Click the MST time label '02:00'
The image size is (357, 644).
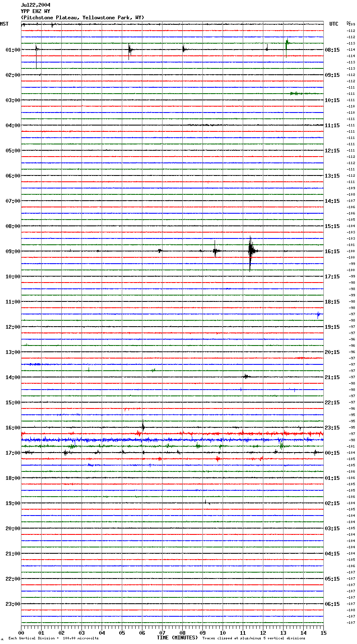coord(13,75)
